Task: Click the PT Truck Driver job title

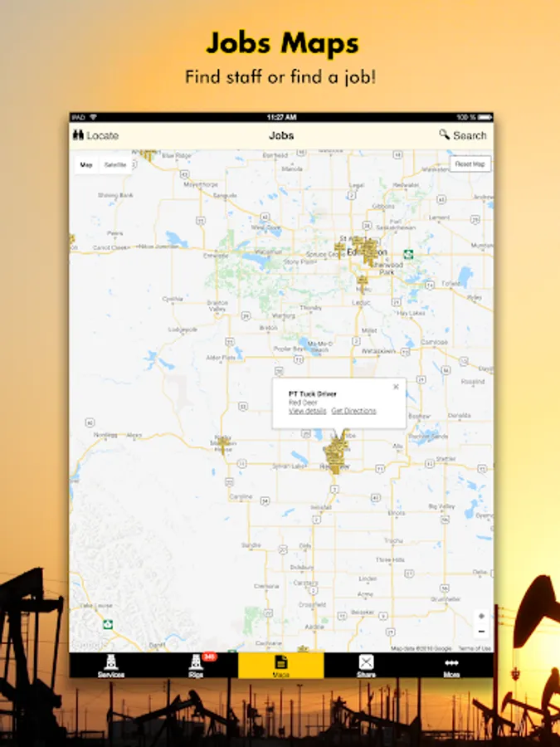Action: pos(313,394)
